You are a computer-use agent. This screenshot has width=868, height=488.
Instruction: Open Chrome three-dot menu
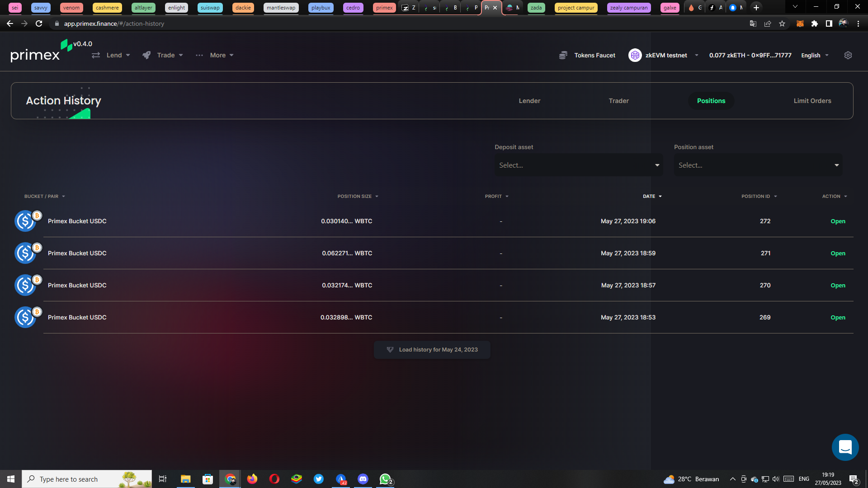[x=858, y=23]
